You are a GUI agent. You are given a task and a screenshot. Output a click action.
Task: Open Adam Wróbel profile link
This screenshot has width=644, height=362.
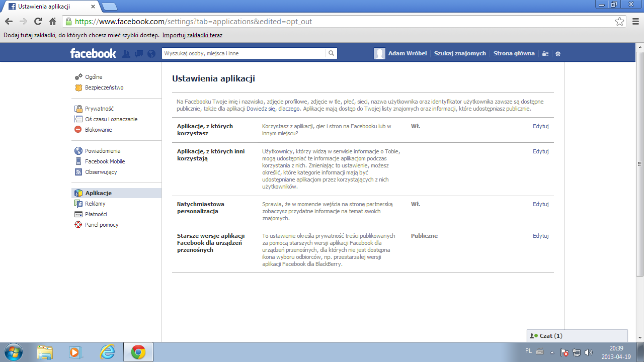(x=408, y=53)
